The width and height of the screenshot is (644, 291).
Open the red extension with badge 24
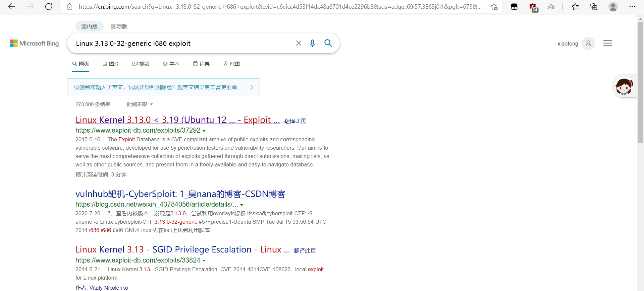533,7
